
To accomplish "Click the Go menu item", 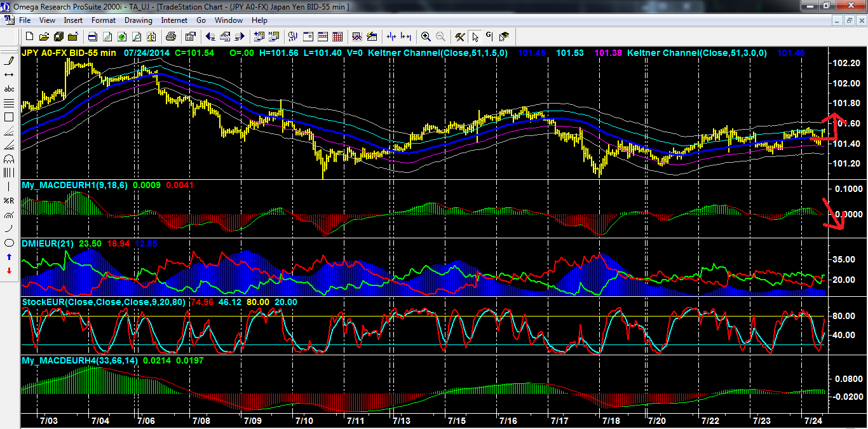I will point(201,20).
